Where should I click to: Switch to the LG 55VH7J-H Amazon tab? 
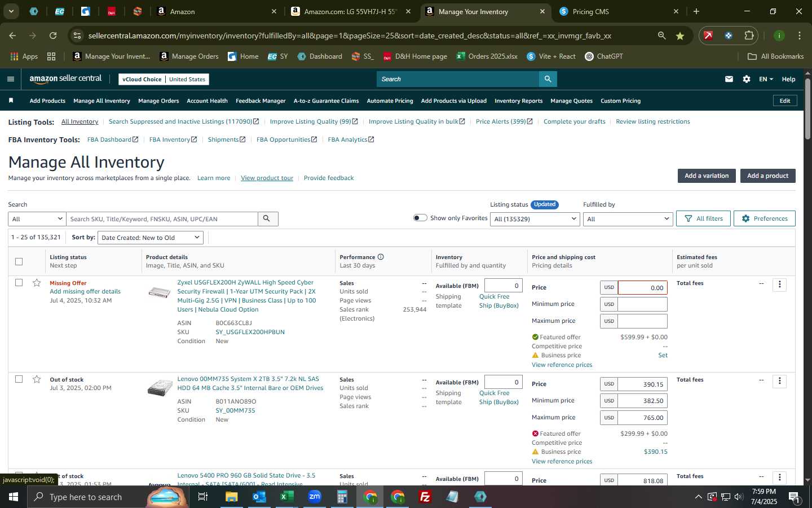[352, 11]
